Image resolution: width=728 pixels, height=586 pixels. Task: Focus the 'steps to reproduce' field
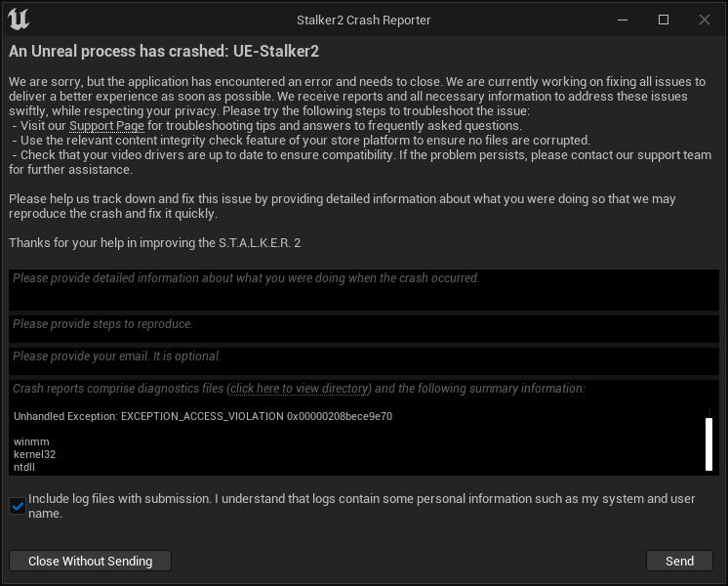click(364, 329)
